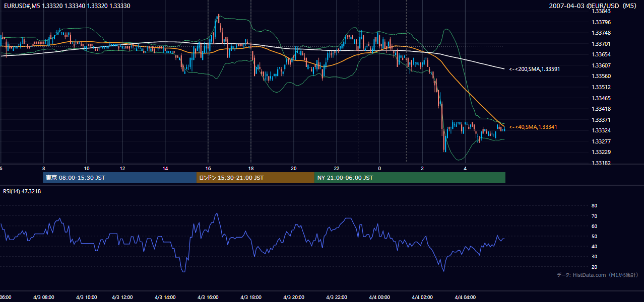Click the 4/3 14:00 time label

[x=165, y=297]
